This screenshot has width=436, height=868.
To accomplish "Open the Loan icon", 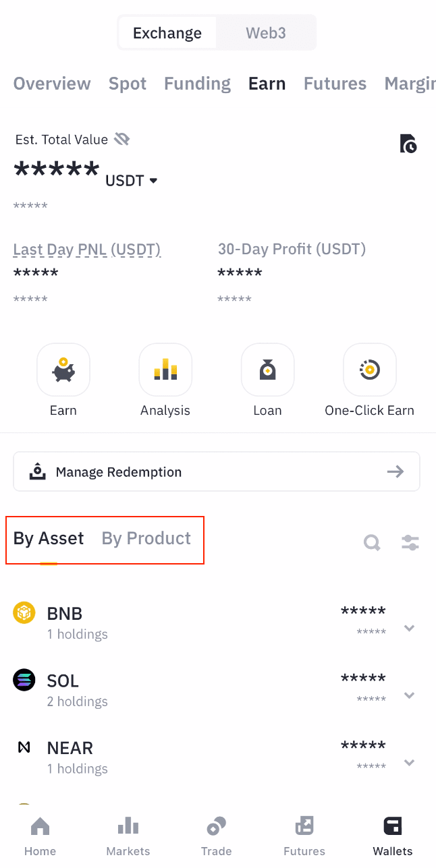I will click(267, 370).
